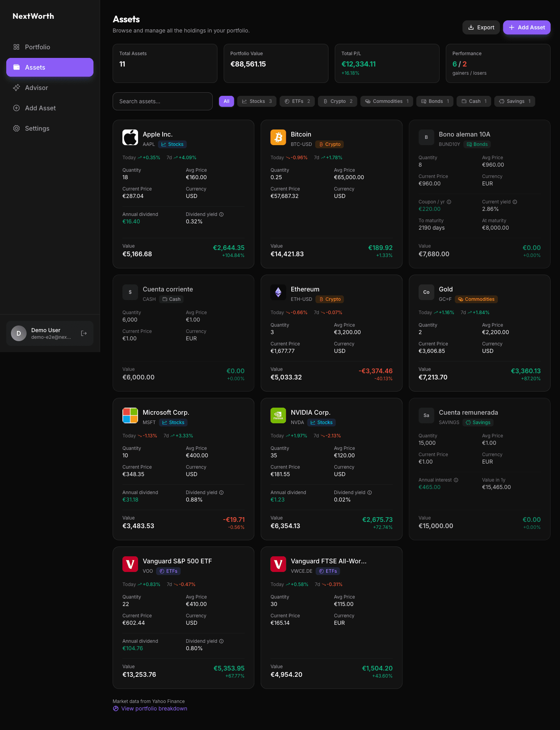Screen dimensions: 560x730
Task: Click the Total Assets summary card
Action: tap(165, 63)
